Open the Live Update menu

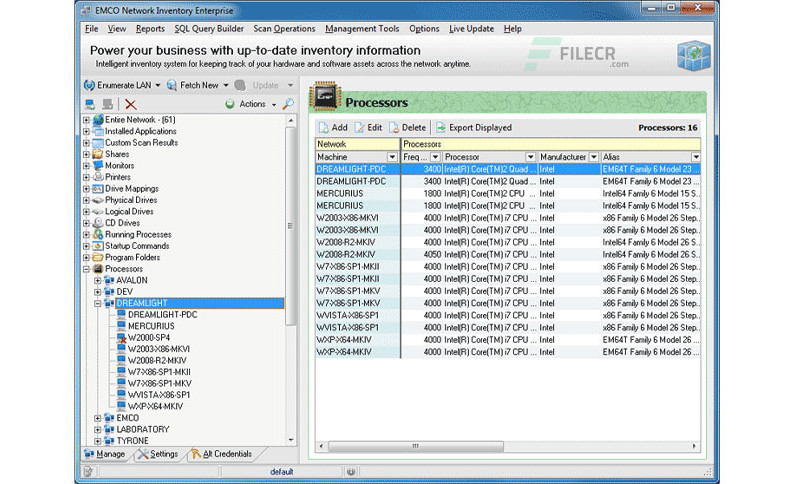click(471, 29)
